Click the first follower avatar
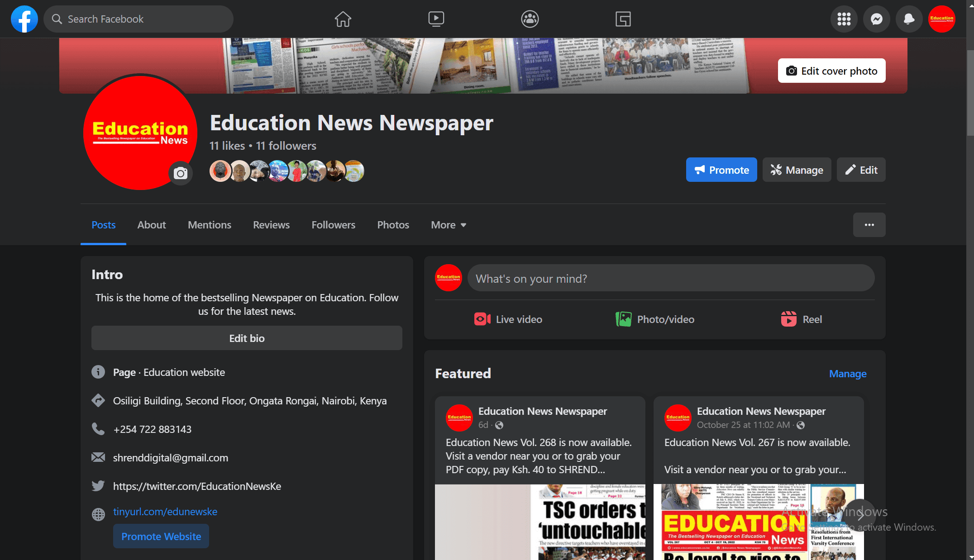 (220, 171)
